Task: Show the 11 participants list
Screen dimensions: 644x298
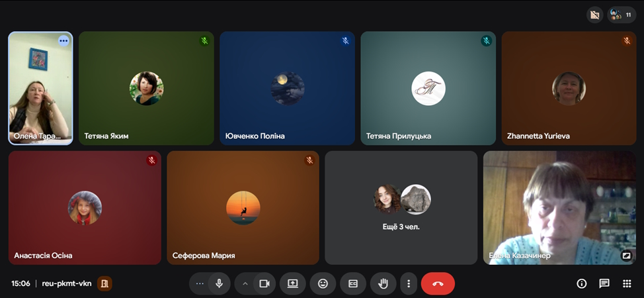Action: coord(622,15)
